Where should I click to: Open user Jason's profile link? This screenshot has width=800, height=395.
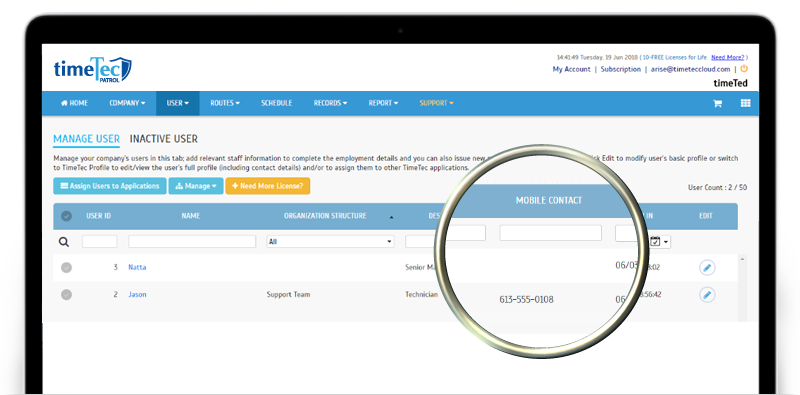137,294
